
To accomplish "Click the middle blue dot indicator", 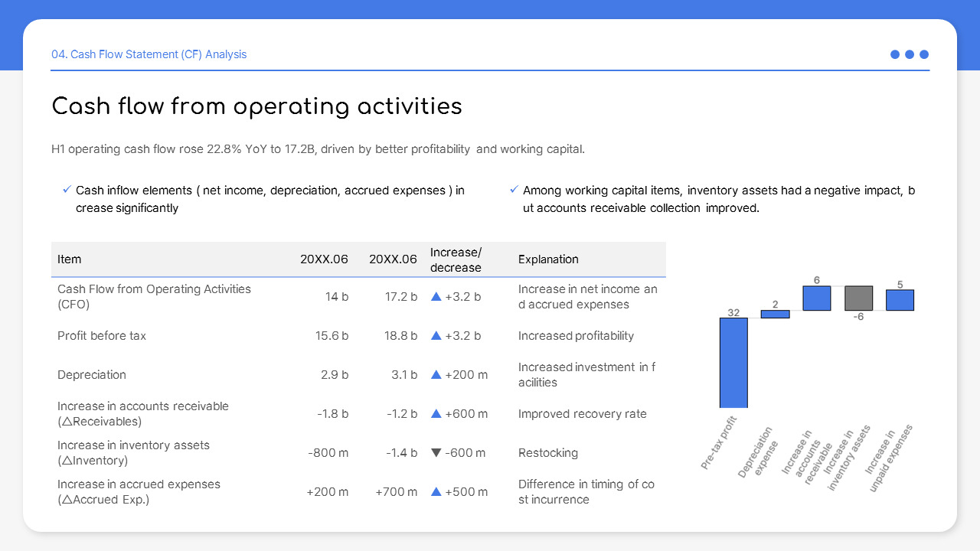I will (910, 54).
